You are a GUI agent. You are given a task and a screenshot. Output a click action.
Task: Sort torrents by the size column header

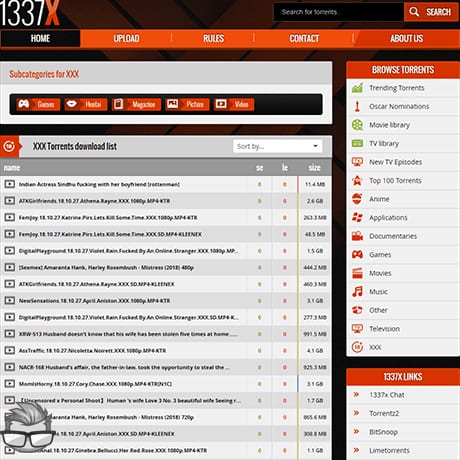pyautogui.click(x=314, y=168)
